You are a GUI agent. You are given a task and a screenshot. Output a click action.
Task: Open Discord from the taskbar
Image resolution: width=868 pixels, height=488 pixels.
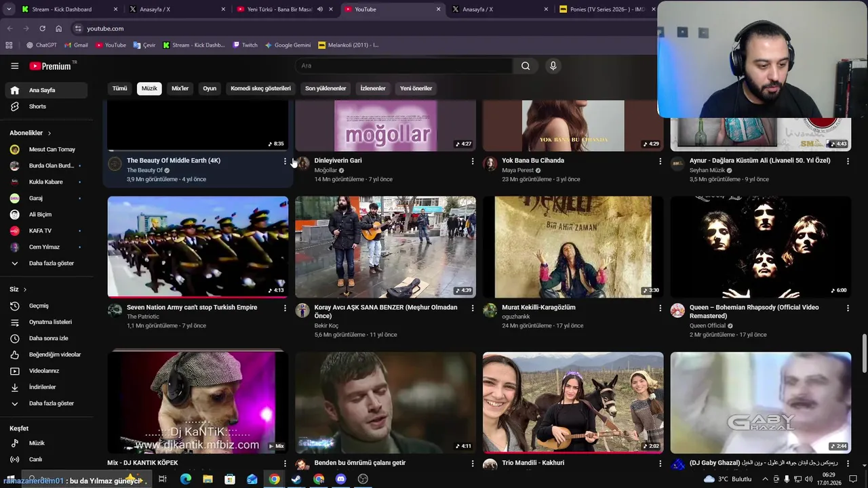point(341,479)
